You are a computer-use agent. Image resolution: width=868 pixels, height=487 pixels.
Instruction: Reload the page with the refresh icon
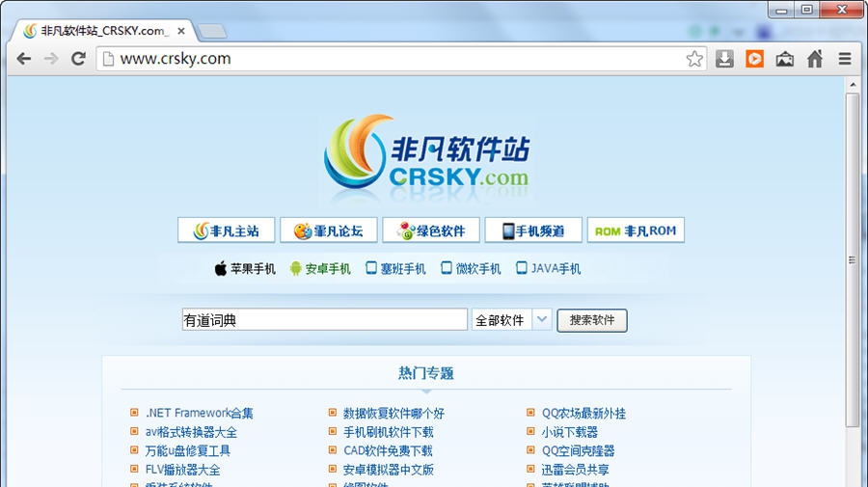click(x=78, y=59)
